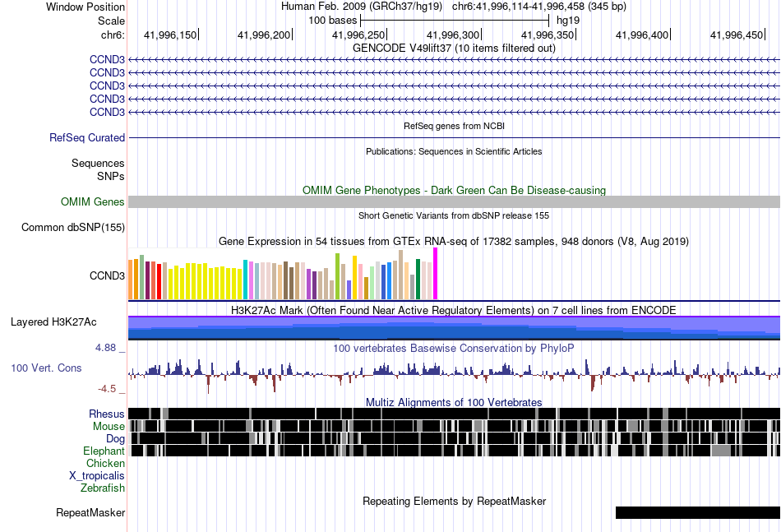Click the chr6: ruler label
This screenshot has height=532, width=781.
113,35
